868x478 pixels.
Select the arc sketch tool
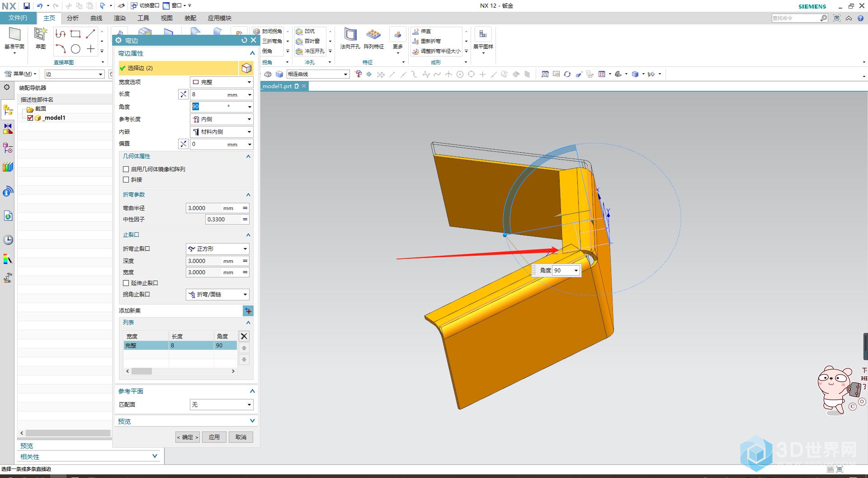click(61, 49)
